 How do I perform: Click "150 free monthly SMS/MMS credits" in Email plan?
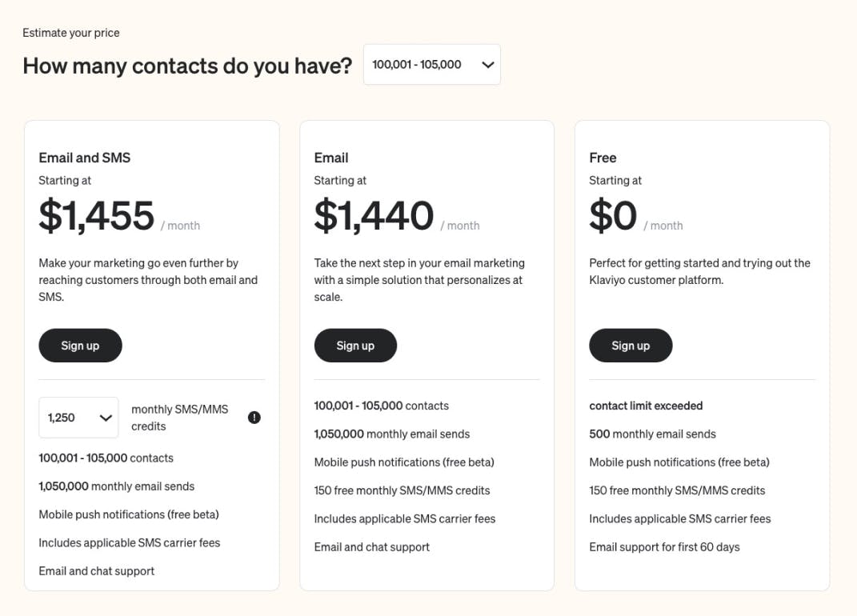[x=402, y=490]
